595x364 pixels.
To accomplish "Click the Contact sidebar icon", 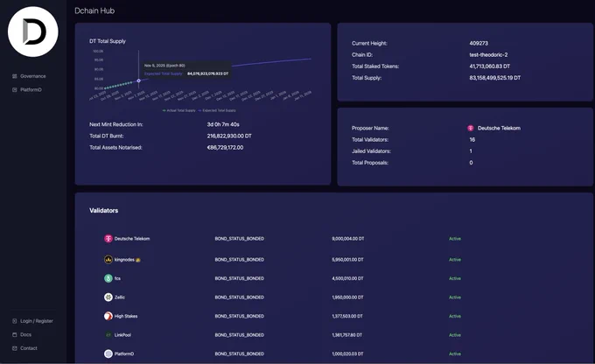I will pos(14,348).
